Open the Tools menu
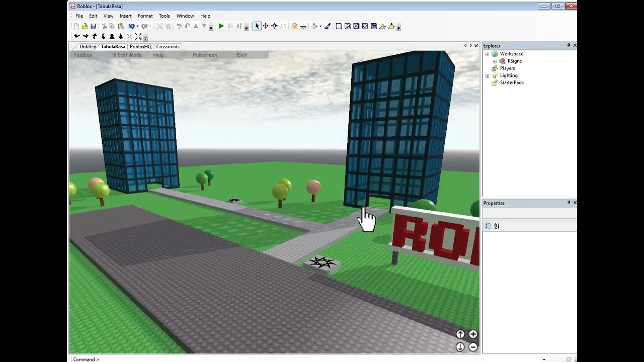This screenshot has height=362, width=644. pos(164,16)
